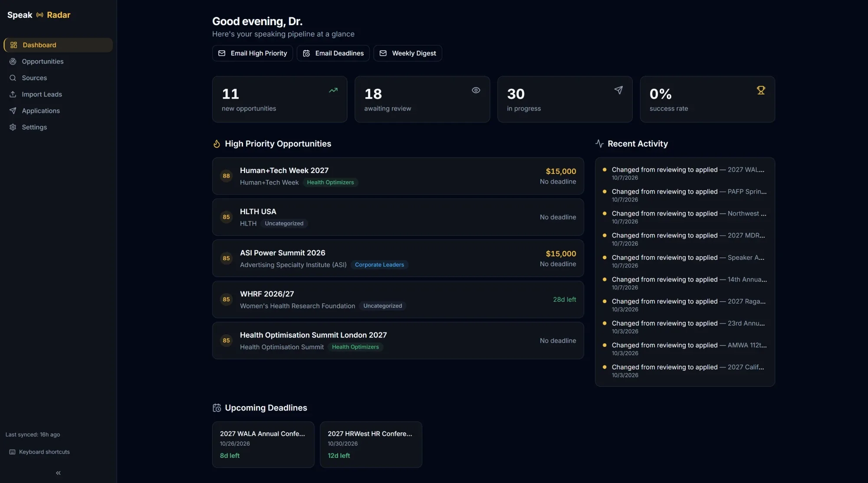Screen dimensions: 868x483
Task: Open the 11 new opportunities card
Action: point(280,99)
